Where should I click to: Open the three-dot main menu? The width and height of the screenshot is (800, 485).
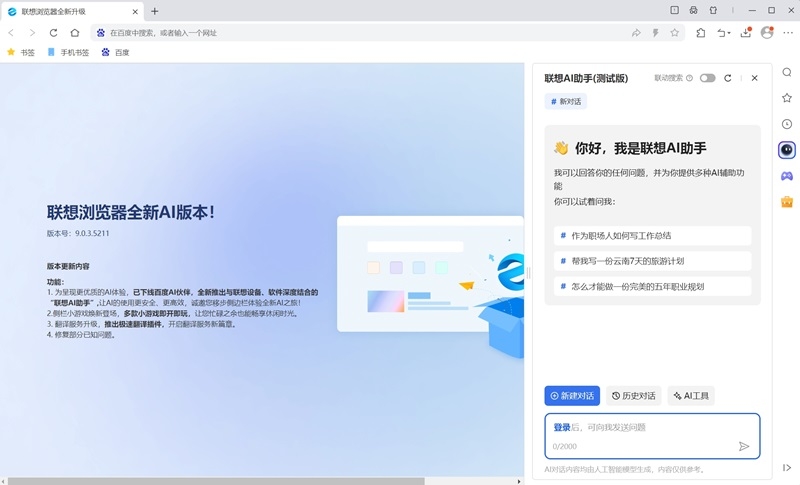[788, 33]
